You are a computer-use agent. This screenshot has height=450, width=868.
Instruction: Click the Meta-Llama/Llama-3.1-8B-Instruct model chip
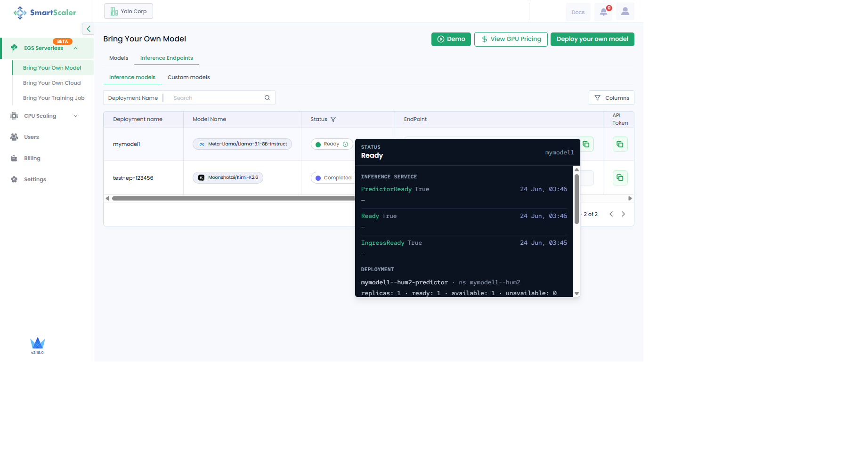[x=242, y=144]
